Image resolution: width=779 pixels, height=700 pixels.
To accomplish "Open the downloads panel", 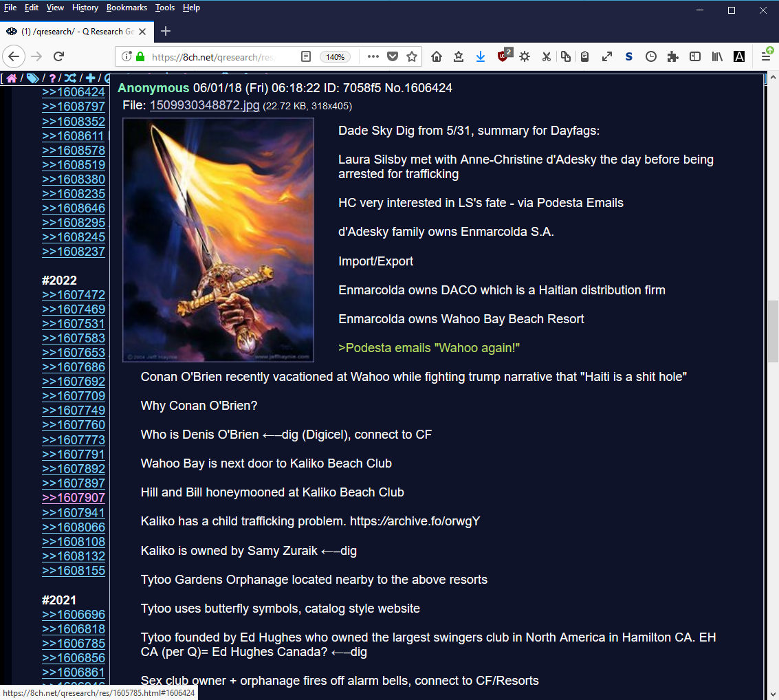I will pos(481,56).
